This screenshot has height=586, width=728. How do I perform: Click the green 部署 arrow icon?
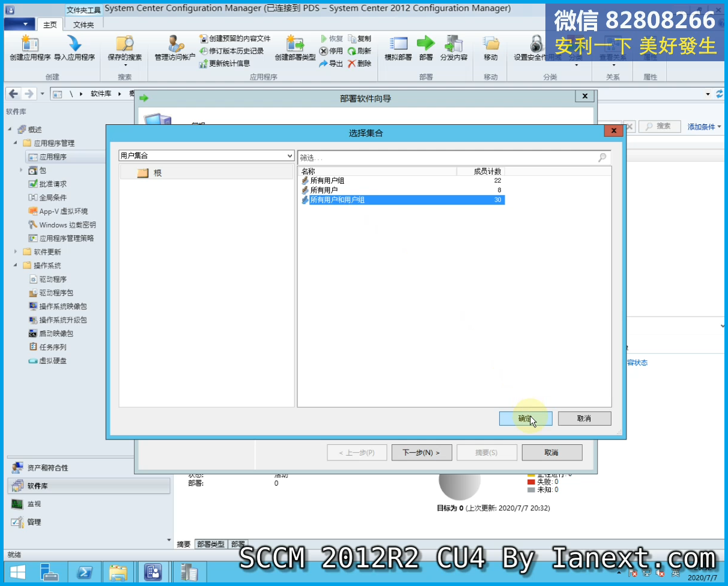coord(426,43)
